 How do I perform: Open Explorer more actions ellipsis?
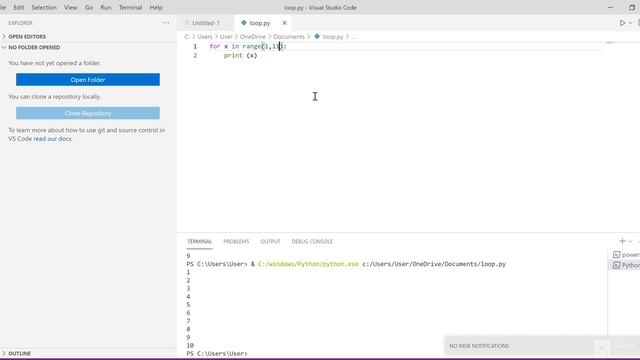click(x=166, y=23)
